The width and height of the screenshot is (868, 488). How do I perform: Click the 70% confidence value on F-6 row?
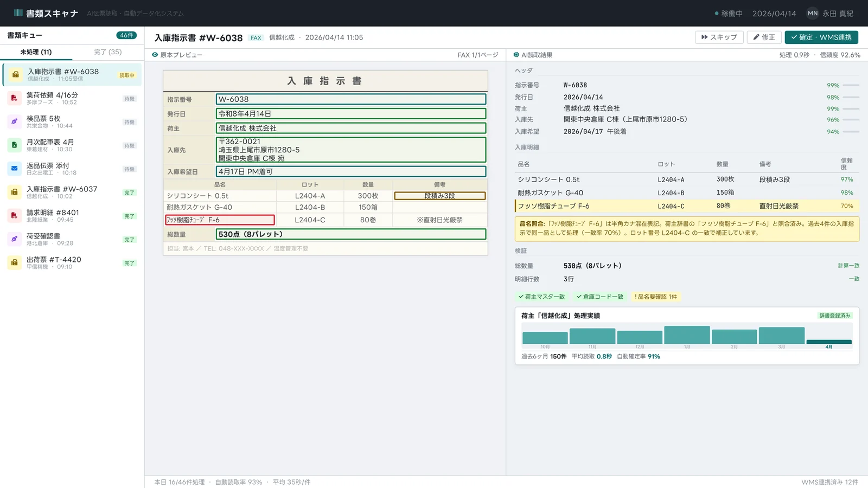coord(847,206)
